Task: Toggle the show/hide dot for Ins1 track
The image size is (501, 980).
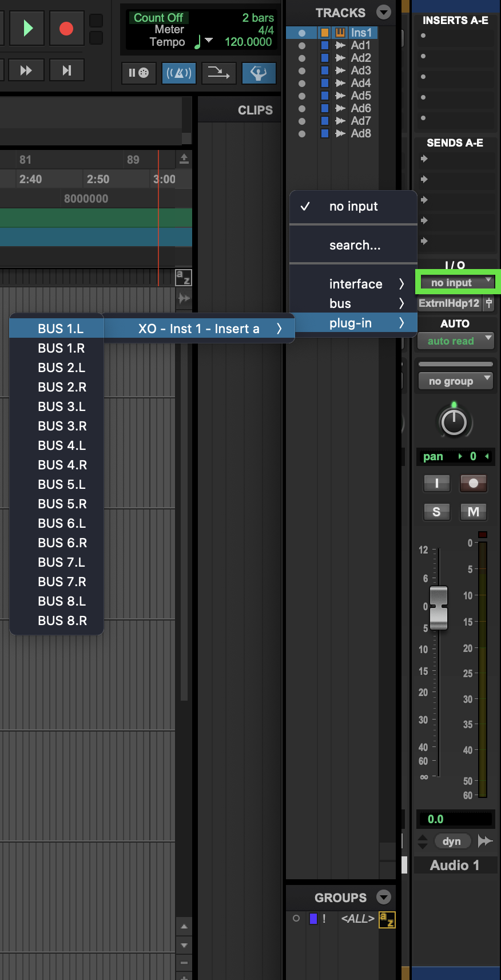Action: click(x=302, y=33)
